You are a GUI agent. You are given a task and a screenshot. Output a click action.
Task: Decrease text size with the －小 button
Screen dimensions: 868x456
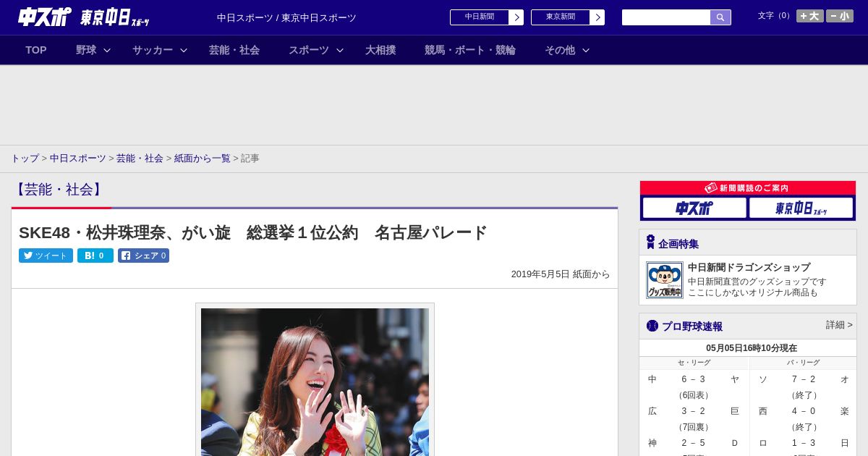pos(840,16)
